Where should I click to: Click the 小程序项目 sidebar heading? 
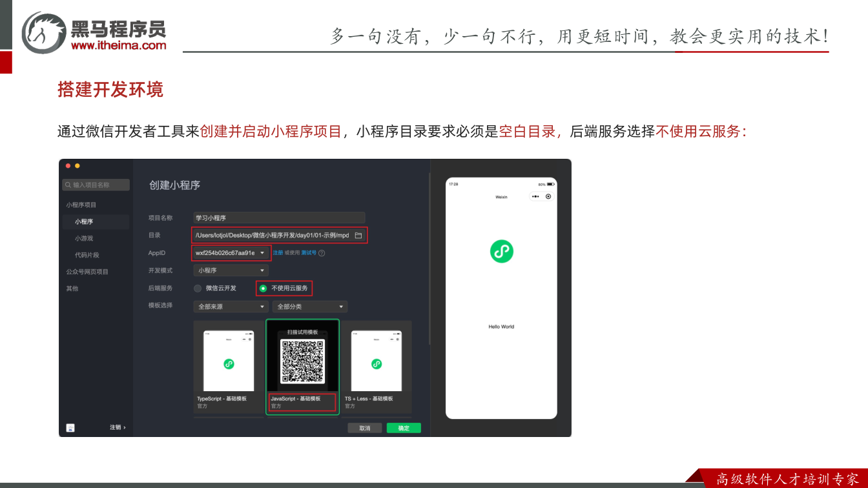[81, 205]
